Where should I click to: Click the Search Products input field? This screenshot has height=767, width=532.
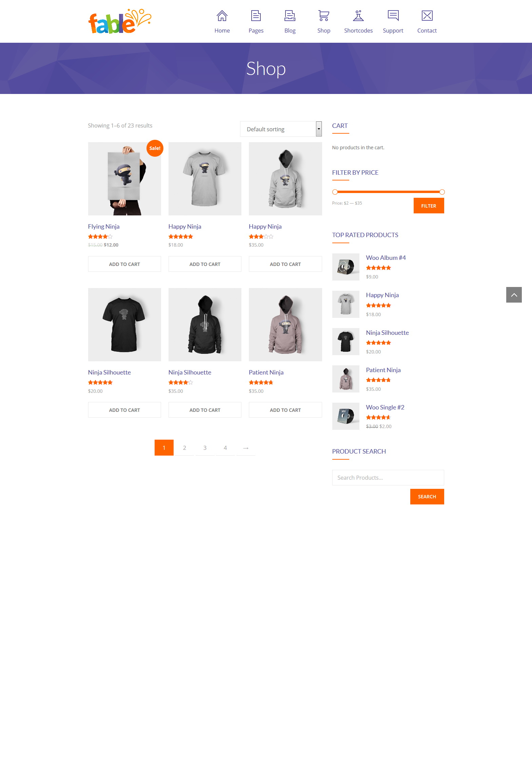click(388, 478)
